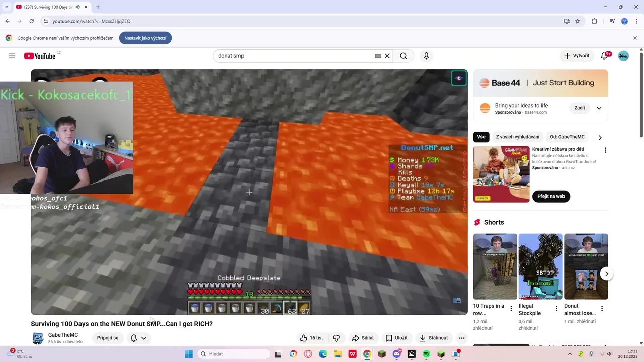The image size is (644, 362).
Task: Open Chrome extensions puzzle icon
Action: click(x=594, y=21)
